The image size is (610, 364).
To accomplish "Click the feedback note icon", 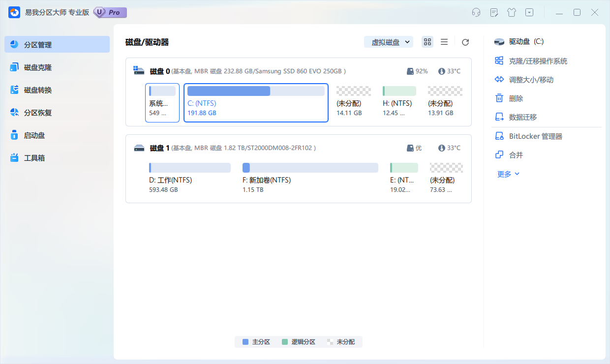I will click(x=494, y=12).
